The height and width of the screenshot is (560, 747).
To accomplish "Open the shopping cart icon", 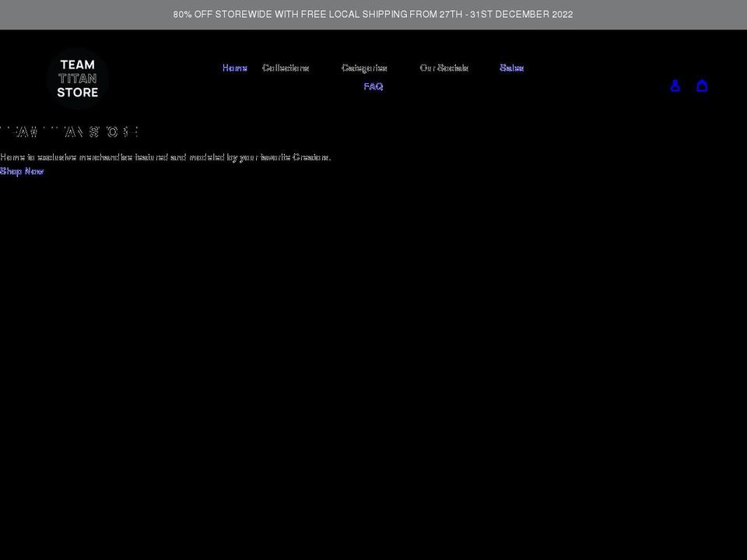I will (702, 86).
